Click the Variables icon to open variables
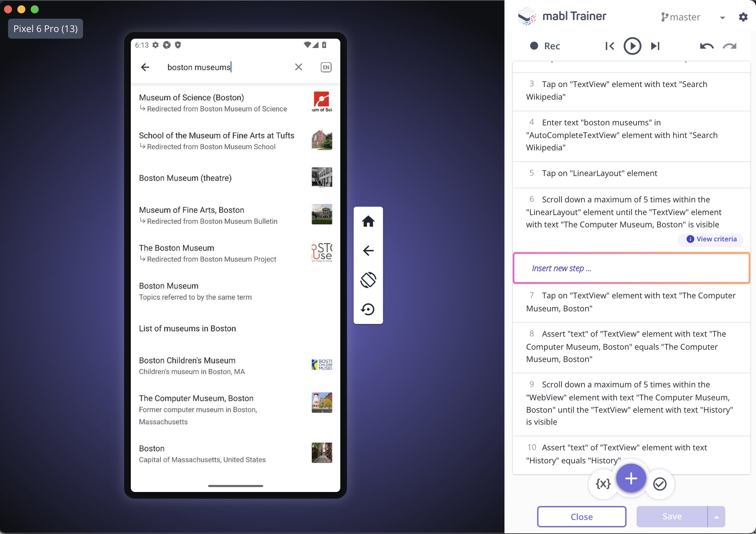The image size is (756, 534). pyautogui.click(x=603, y=484)
